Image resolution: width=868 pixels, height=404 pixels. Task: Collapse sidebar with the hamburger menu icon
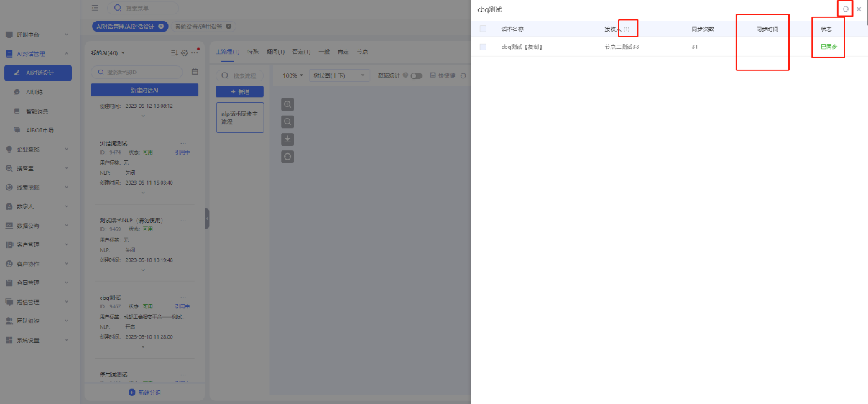(x=96, y=8)
